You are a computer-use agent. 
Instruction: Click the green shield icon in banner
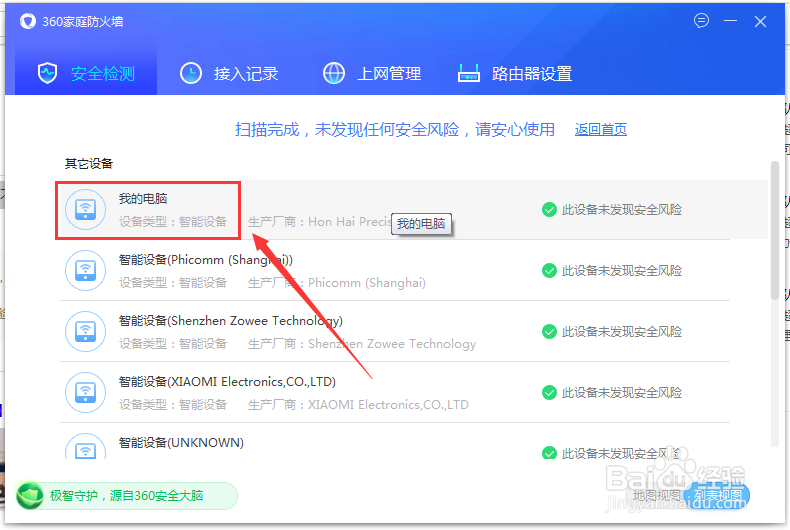click(30, 496)
